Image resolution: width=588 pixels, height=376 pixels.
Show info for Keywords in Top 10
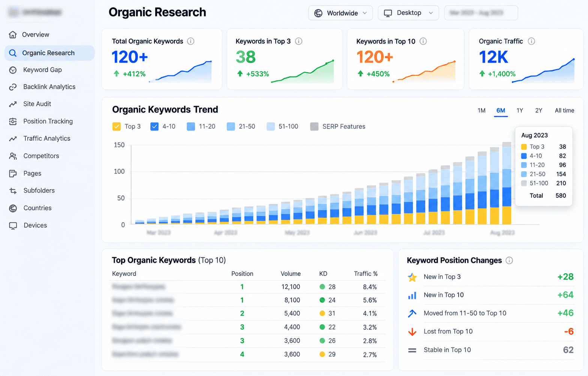pos(423,41)
